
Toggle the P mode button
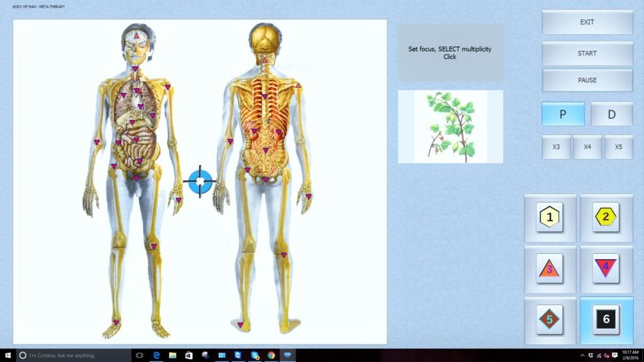point(562,114)
